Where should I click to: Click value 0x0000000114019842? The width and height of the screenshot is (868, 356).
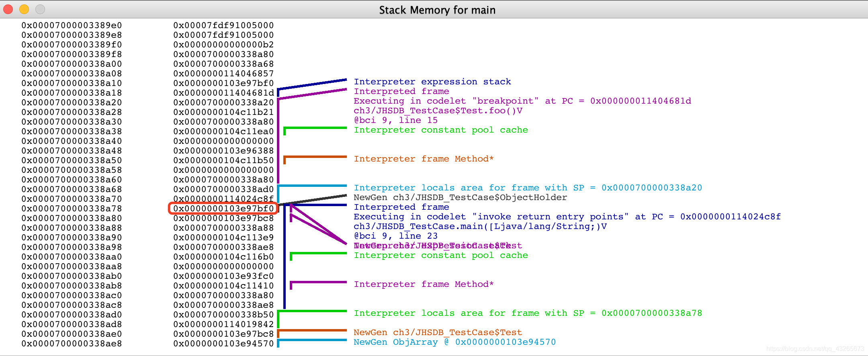(223, 324)
